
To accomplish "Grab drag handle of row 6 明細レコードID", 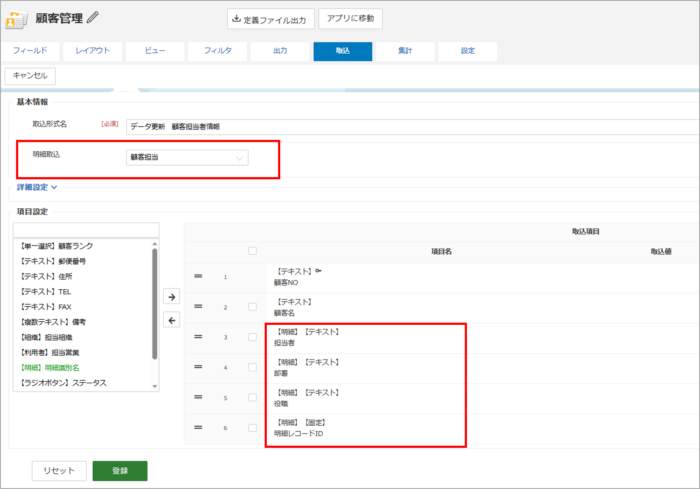I will [198, 427].
